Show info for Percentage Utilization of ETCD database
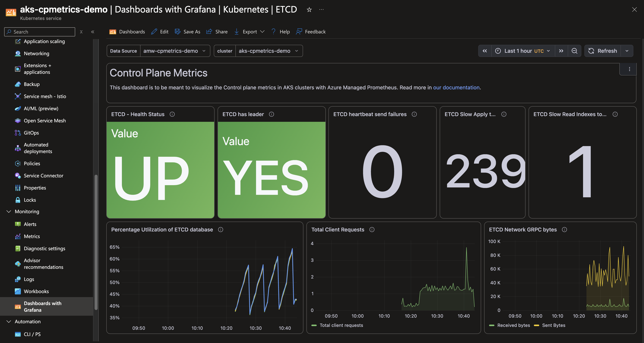Image resolution: width=644 pixels, height=343 pixels. pyautogui.click(x=220, y=230)
